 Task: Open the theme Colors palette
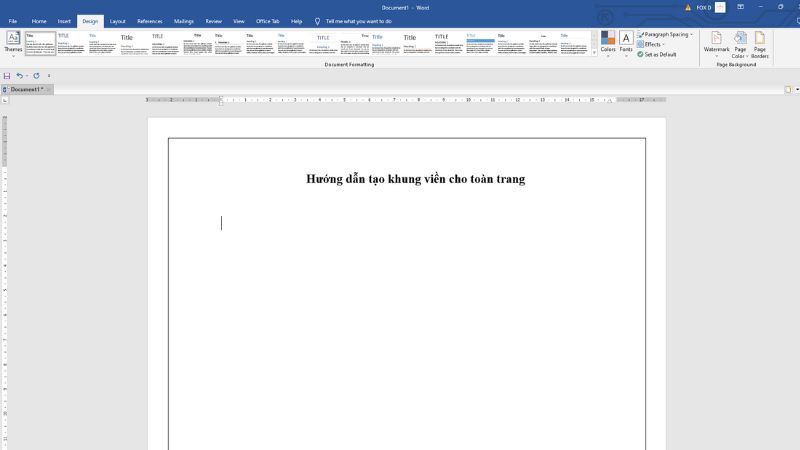[x=608, y=41]
